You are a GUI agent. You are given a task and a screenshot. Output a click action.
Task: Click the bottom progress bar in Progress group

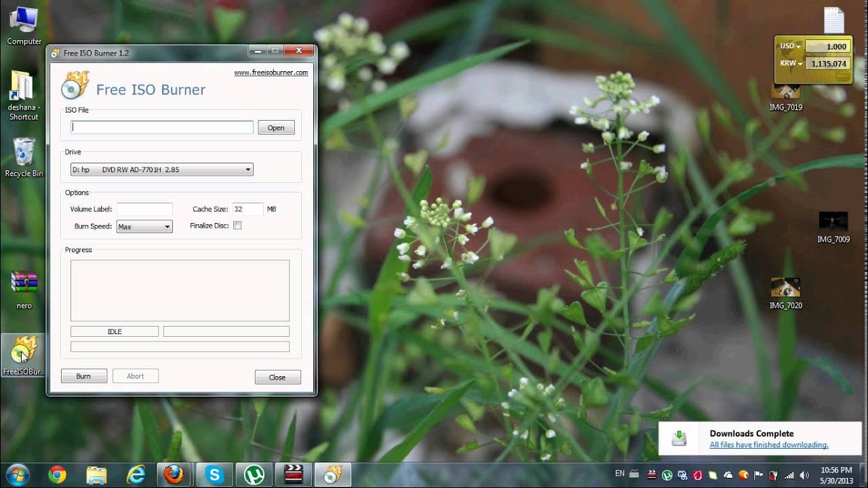(x=180, y=346)
